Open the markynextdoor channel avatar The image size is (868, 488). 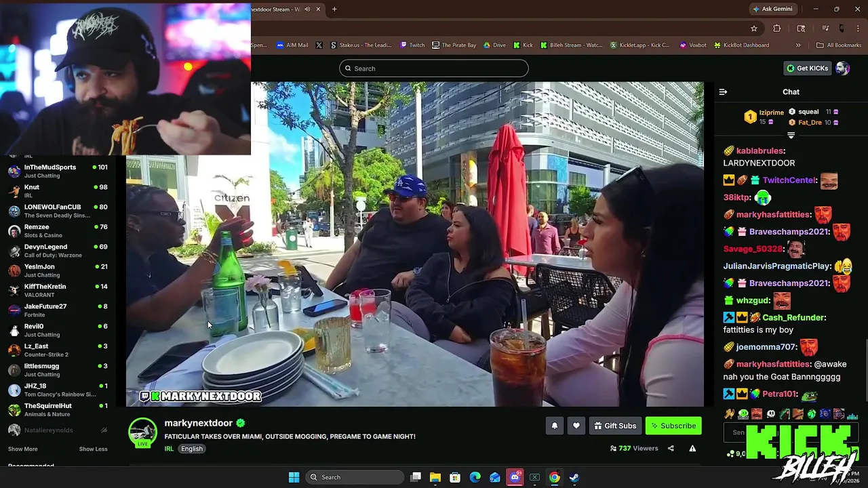tap(142, 432)
